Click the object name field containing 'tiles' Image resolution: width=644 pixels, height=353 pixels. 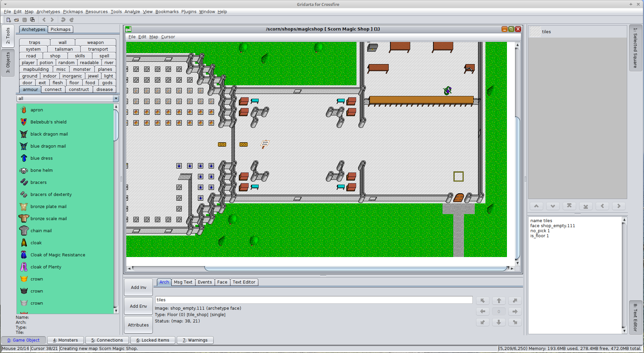click(x=313, y=300)
